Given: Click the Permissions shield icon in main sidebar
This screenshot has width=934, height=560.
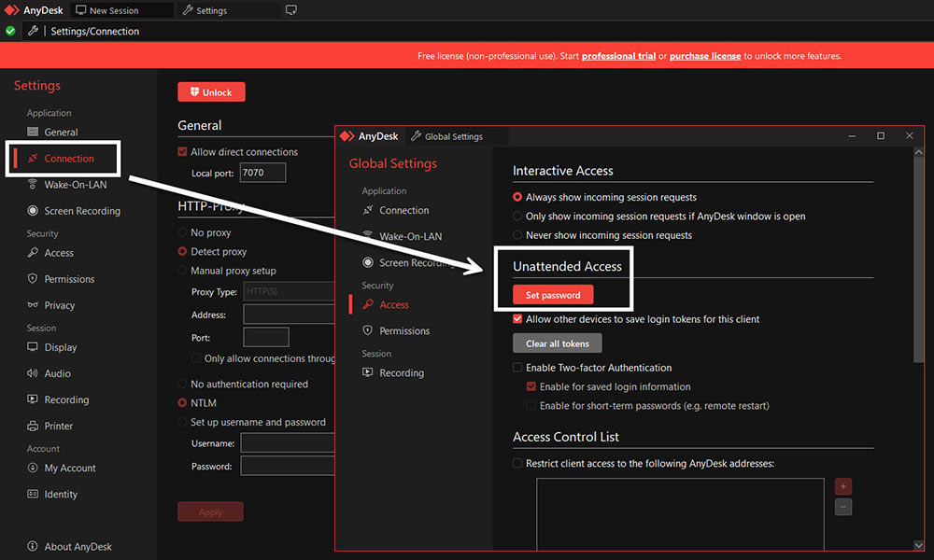Looking at the screenshot, I should tap(33, 278).
